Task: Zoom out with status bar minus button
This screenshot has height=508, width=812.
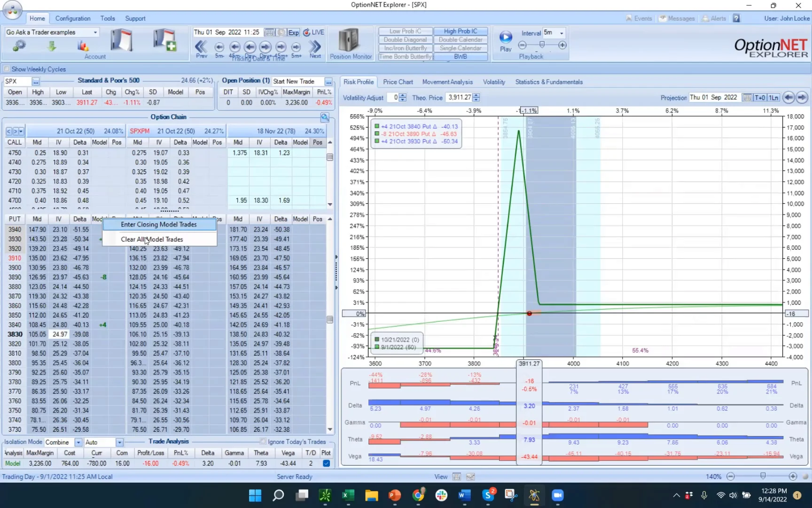Action: click(x=731, y=476)
